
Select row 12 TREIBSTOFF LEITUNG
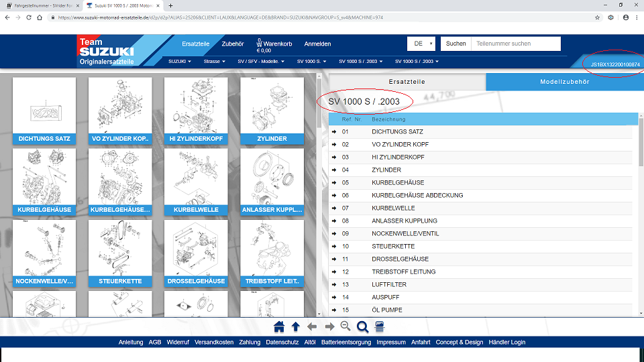pyautogui.click(x=480, y=271)
